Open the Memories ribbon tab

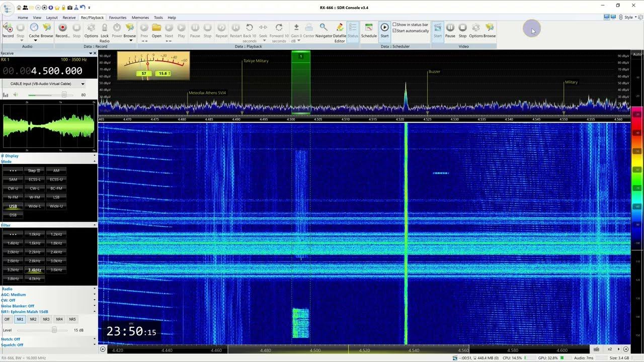140,18
